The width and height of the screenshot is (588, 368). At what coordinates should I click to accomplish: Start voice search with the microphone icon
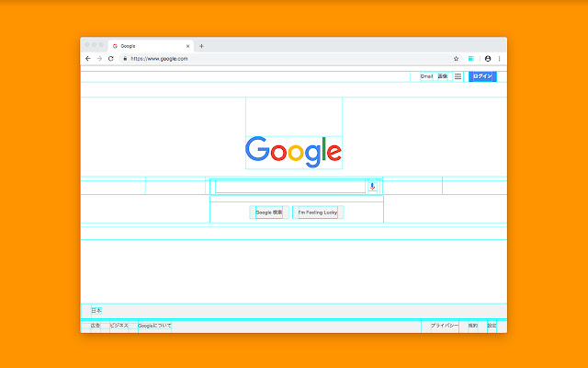(372, 186)
